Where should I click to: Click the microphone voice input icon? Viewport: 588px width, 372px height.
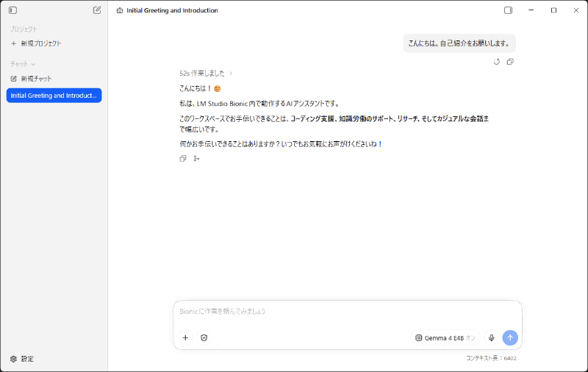coord(491,338)
